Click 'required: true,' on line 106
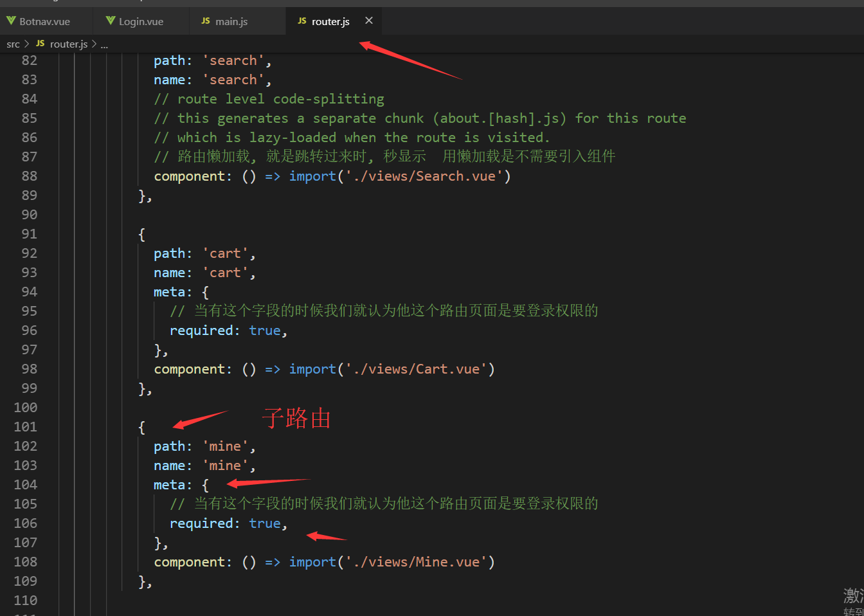The width and height of the screenshot is (864, 616). [229, 523]
